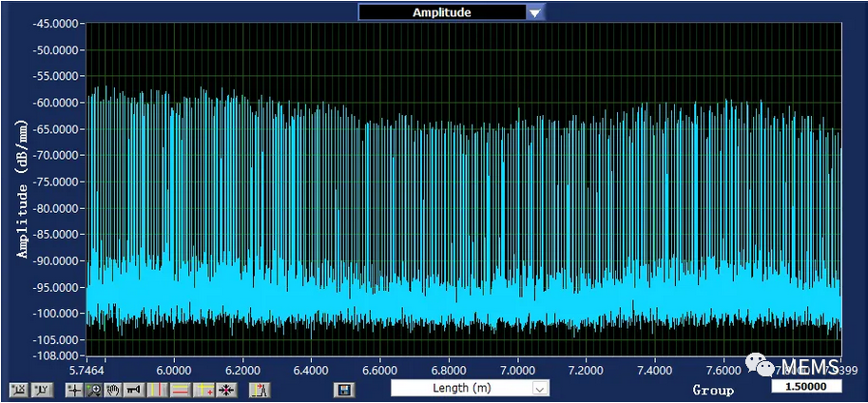Click the 6.6000 X-axis tick label

pyautogui.click(x=379, y=369)
